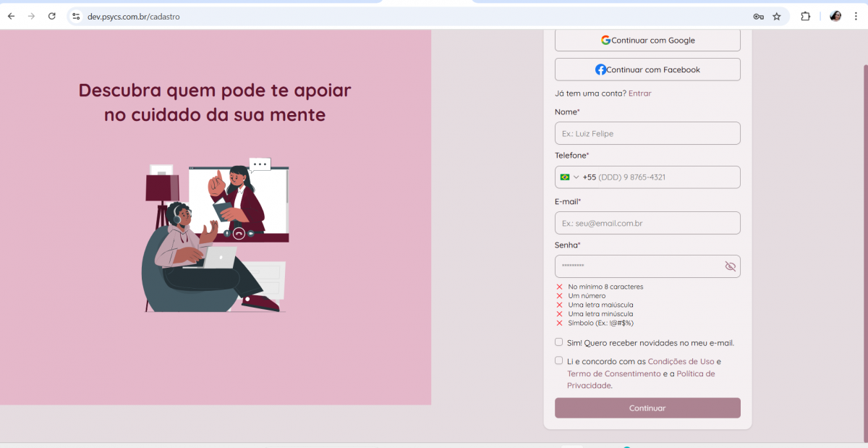Toggle password visibility eye icon
This screenshot has height=448, width=868.
730,266
